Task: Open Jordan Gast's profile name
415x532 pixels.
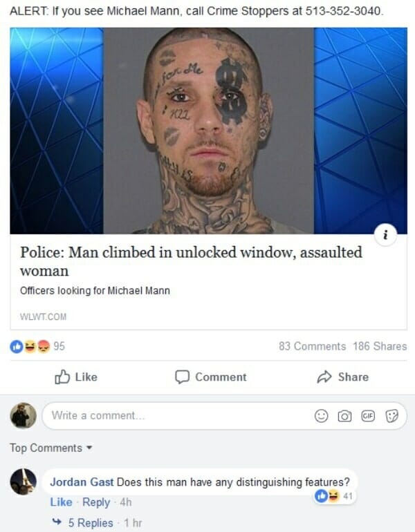Action: pos(82,482)
